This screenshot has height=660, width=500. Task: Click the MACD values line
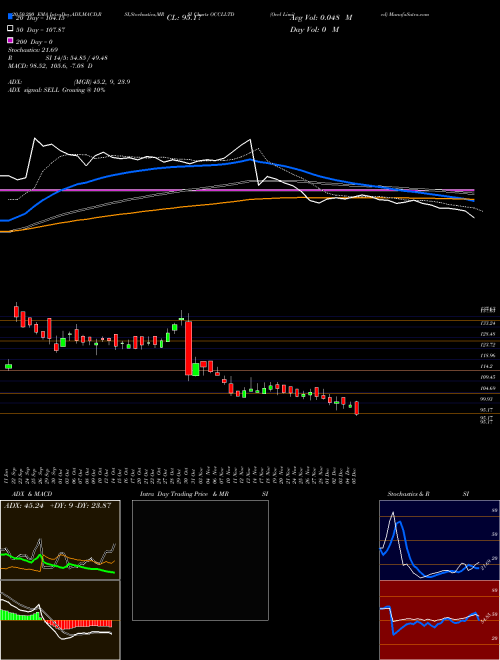tap(50, 66)
